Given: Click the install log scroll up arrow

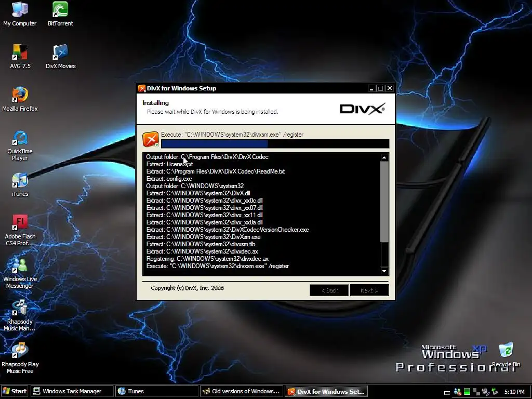Looking at the screenshot, I should 384,157.
